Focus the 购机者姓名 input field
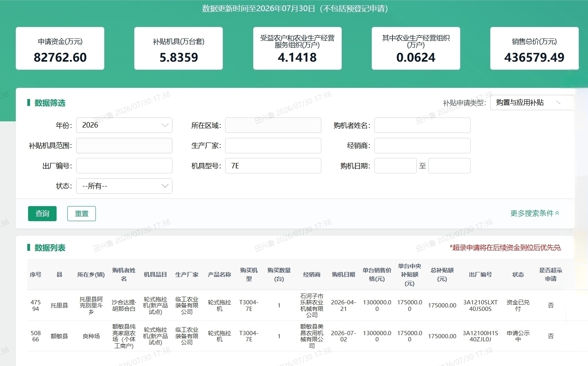588x366 pixels. 423,125
